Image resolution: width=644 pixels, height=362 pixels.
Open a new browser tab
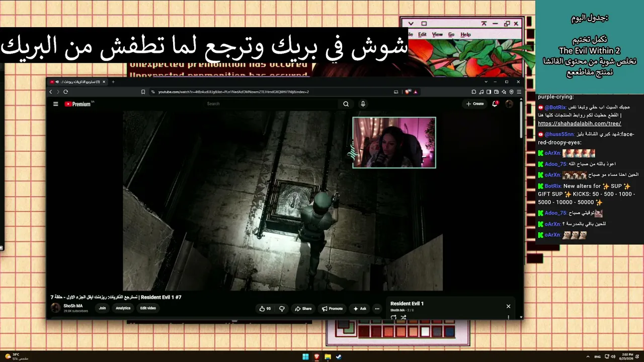click(113, 81)
